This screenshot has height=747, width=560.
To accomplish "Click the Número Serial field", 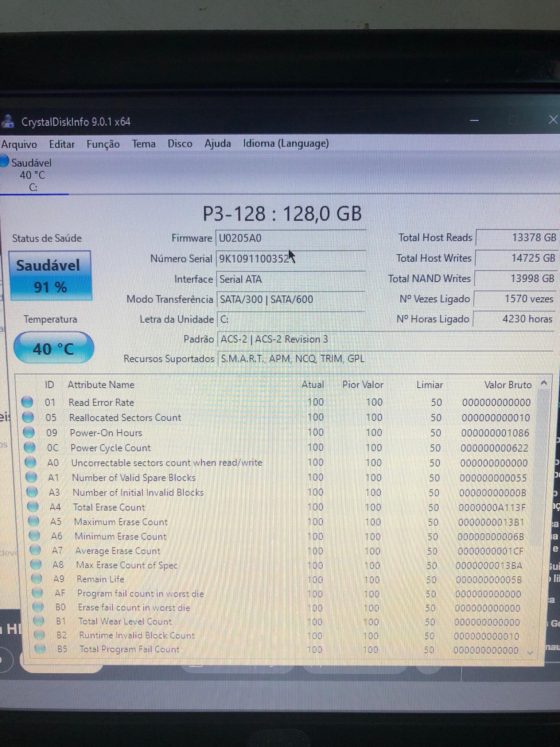I will pyautogui.click(x=291, y=259).
